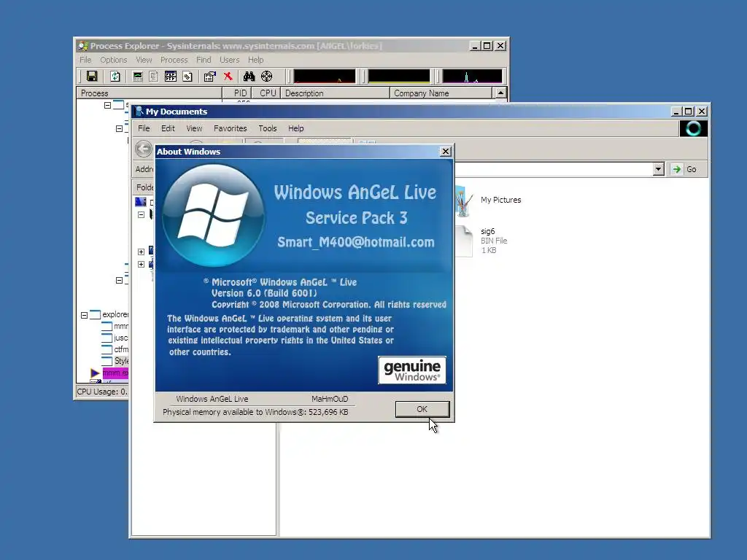Close the About Windows dialog with X

(446, 152)
